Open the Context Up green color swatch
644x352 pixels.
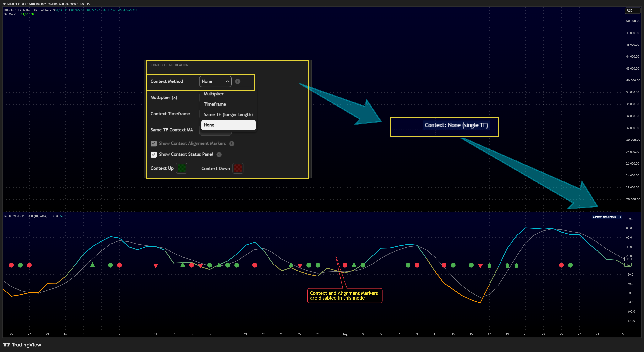[x=181, y=168]
